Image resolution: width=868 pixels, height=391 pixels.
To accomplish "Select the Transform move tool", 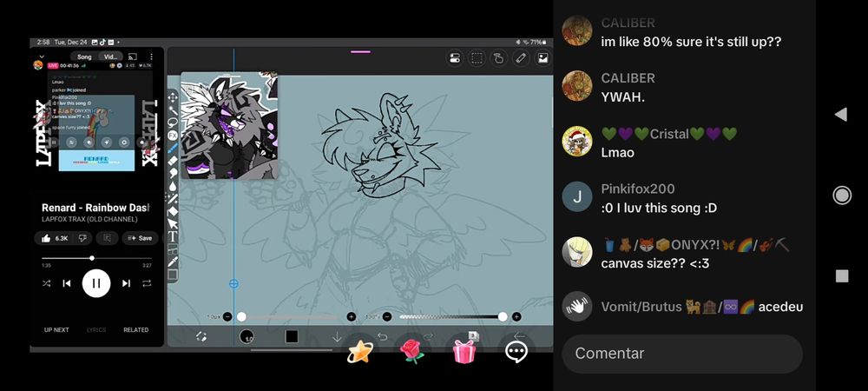I will pyautogui.click(x=173, y=97).
